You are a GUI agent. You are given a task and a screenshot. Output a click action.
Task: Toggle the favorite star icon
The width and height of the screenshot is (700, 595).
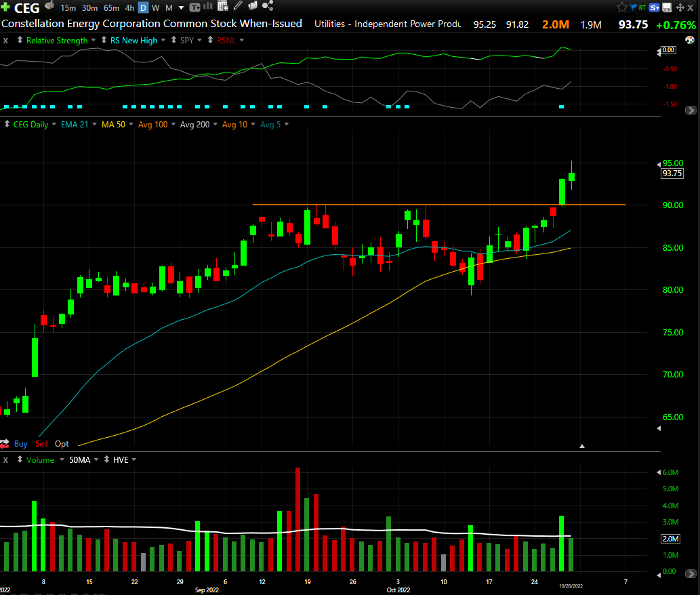[x=622, y=7]
